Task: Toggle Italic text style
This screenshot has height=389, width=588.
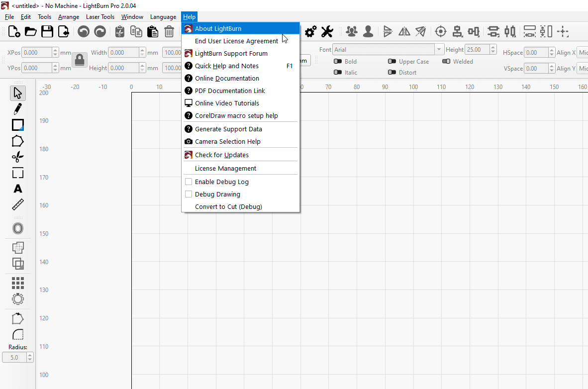Action: coord(337,72)
